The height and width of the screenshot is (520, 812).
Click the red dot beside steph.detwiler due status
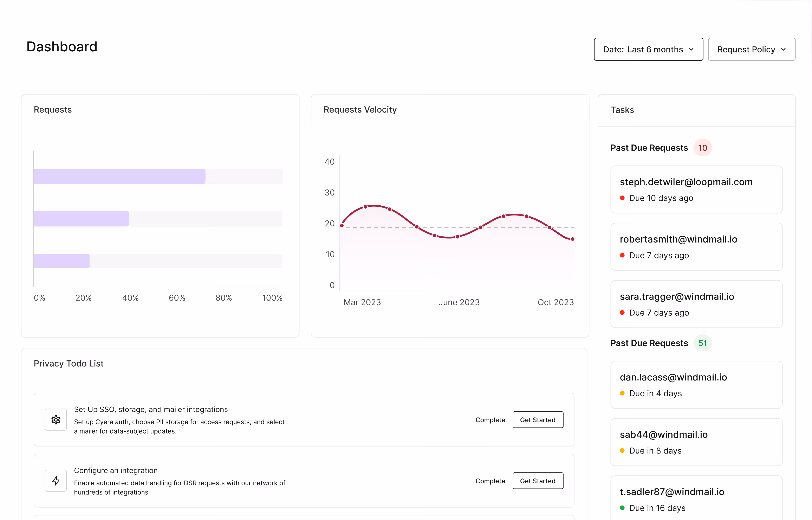tap(622, 198)
